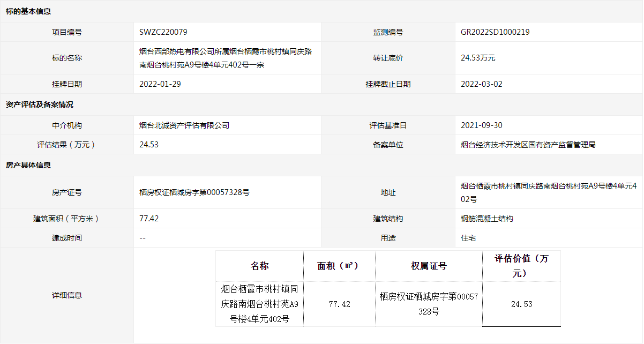This screenshot has height=344, width=644.
Task: Select the 77.42 cell in detail table
Action: (x=339, y=304)
